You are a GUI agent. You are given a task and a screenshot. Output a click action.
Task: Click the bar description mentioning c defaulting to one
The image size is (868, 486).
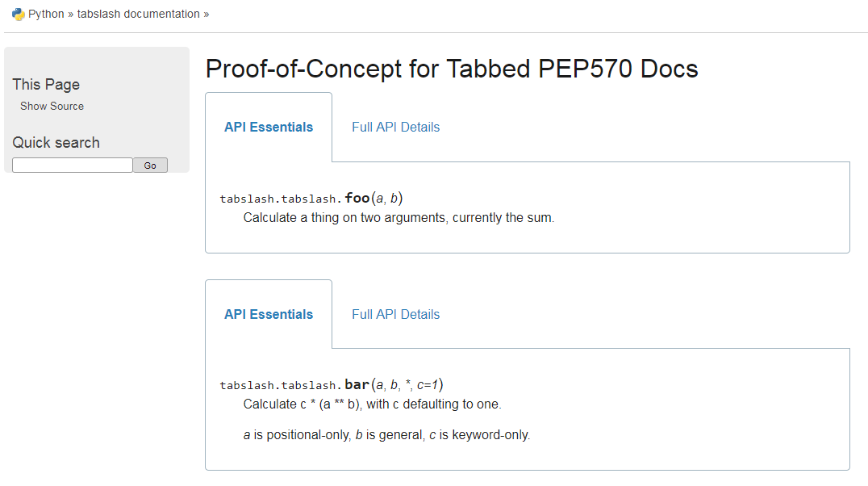coord(372,404)
